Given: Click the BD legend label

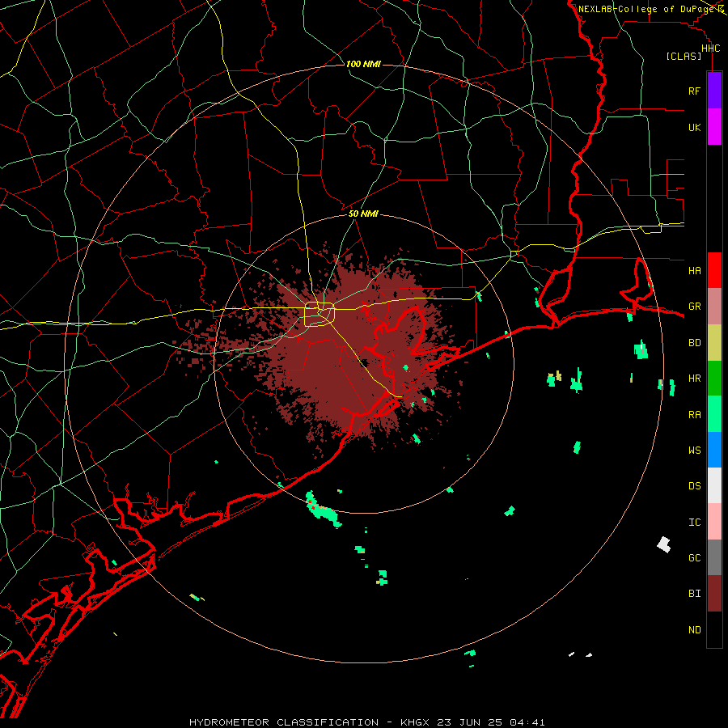Looking at the screenshot, I should (694, 342).
